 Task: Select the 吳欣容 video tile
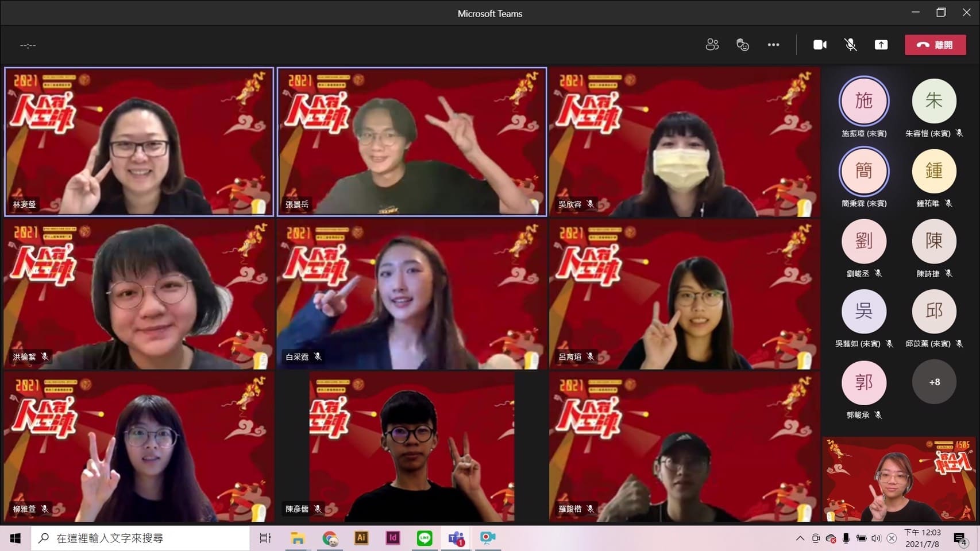[x=684, y=142]
